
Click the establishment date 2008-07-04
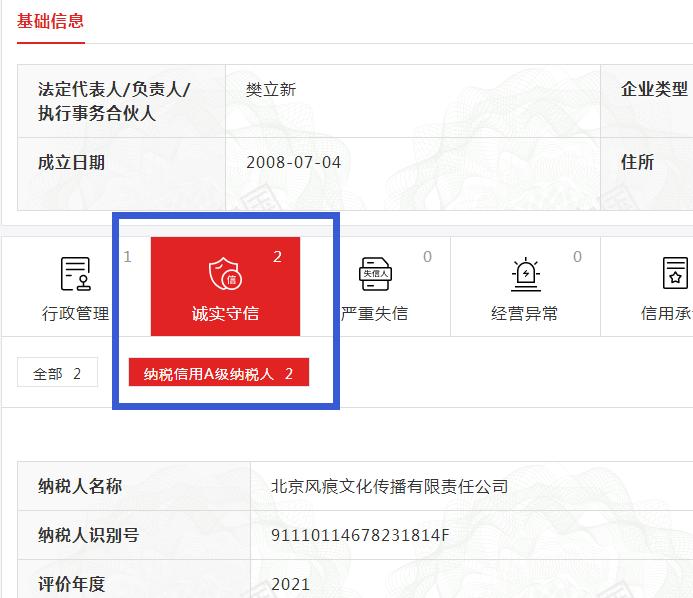click(x=293, y=162)
